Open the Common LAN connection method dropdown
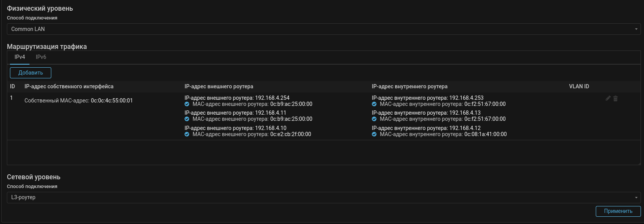Screen dimensions: 644x224 (x=324, y=29)
